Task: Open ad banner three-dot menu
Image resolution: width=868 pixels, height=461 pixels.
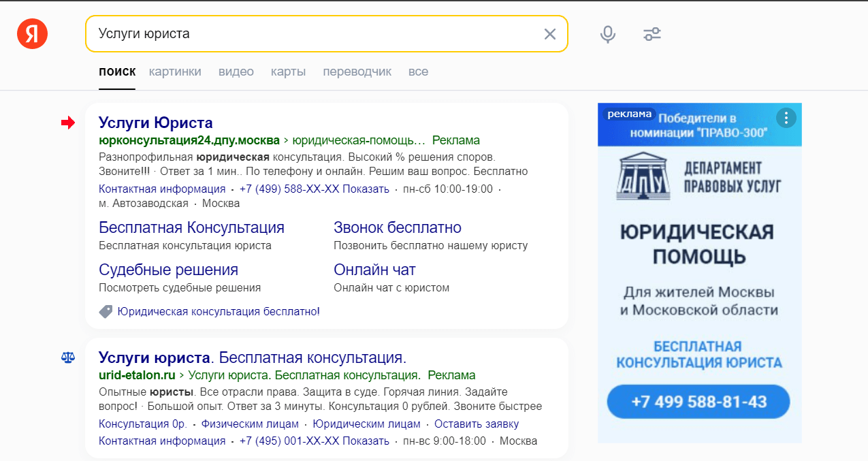Action: (x=786, y=118)
